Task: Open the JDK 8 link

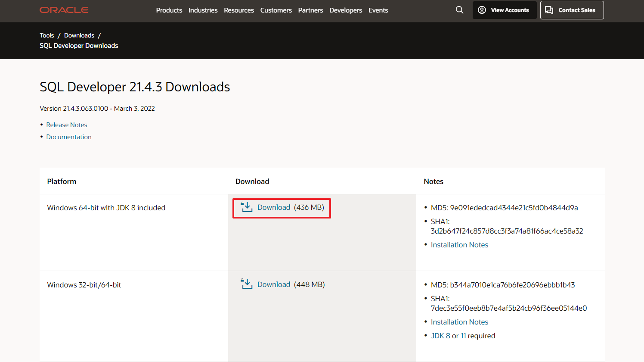Action: click(x=440, y=336)
